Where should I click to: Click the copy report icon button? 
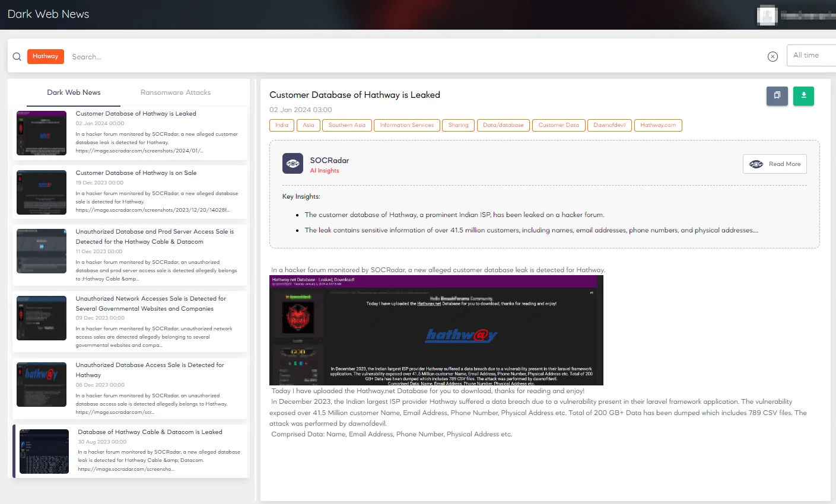pos(777,95)
